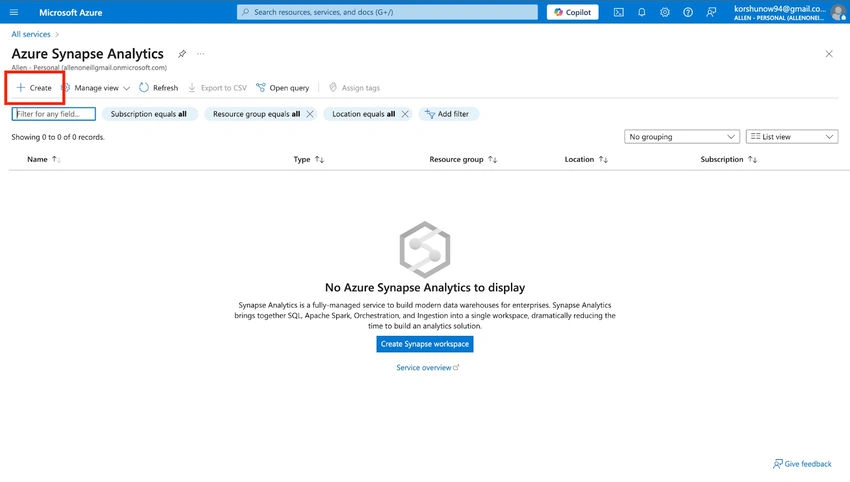The width and height of the screenshot is (850, 482).
Task: Open the Subscription equals all filter
Action: (149, 114)
